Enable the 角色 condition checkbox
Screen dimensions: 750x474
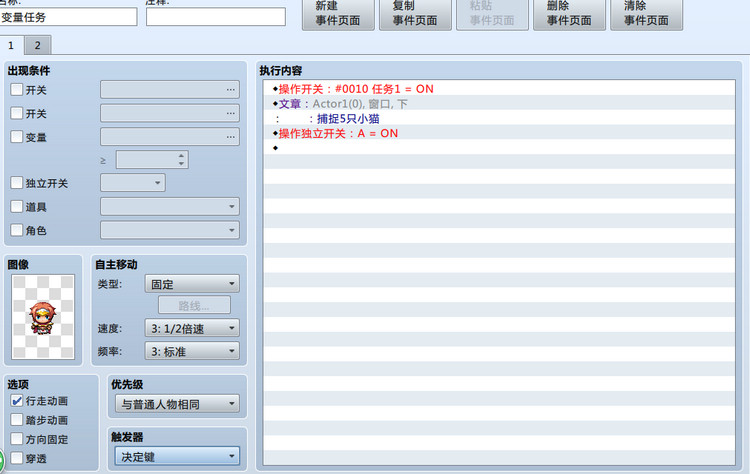[x=17, y=230]
